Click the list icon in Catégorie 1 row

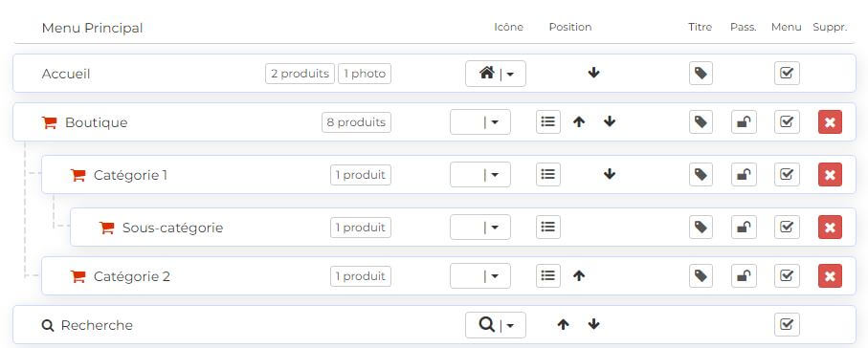click(x=548, y=174)
